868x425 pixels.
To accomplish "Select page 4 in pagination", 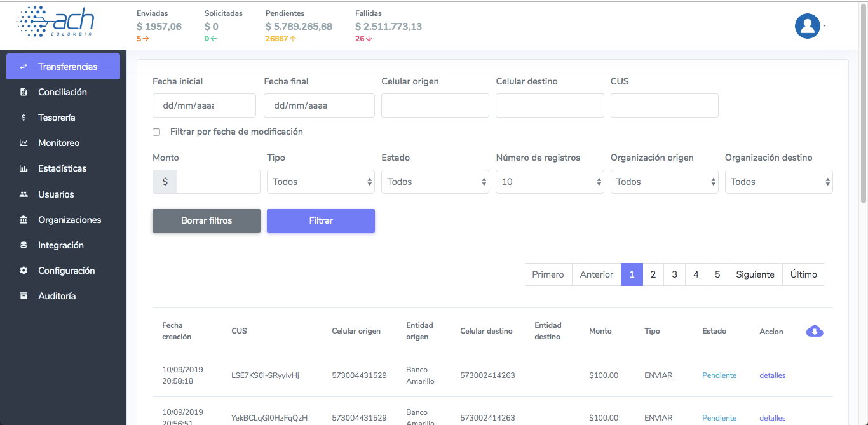I will [696, 274].
